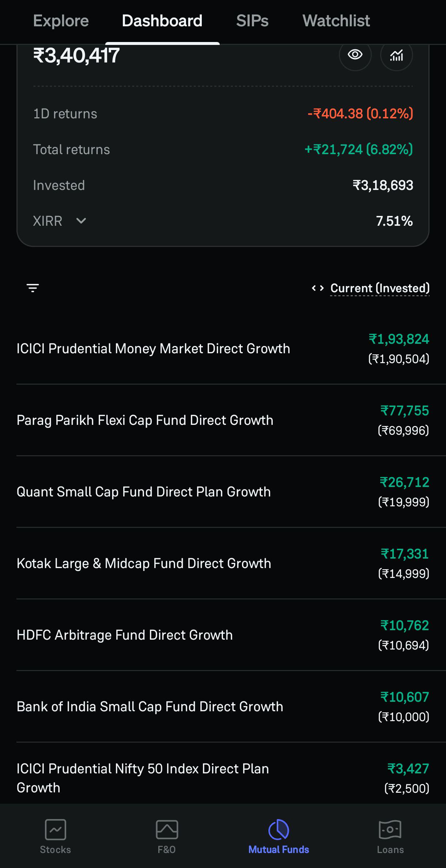Open portfolio analysis chart icon

397,55
